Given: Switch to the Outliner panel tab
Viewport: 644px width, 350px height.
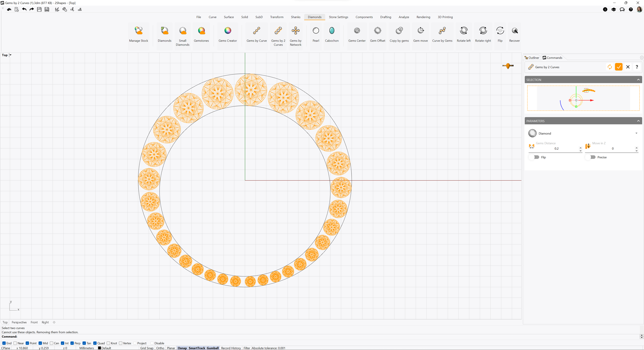Looking at the screenshot, I should pos(532,58).
